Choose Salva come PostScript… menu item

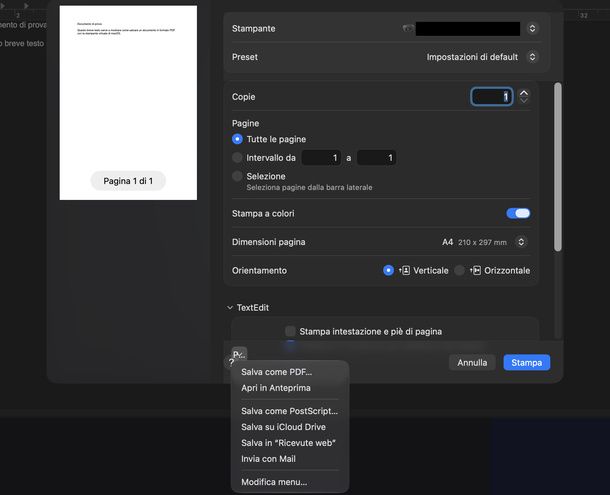pyautogui.click(x=290, y=411)
